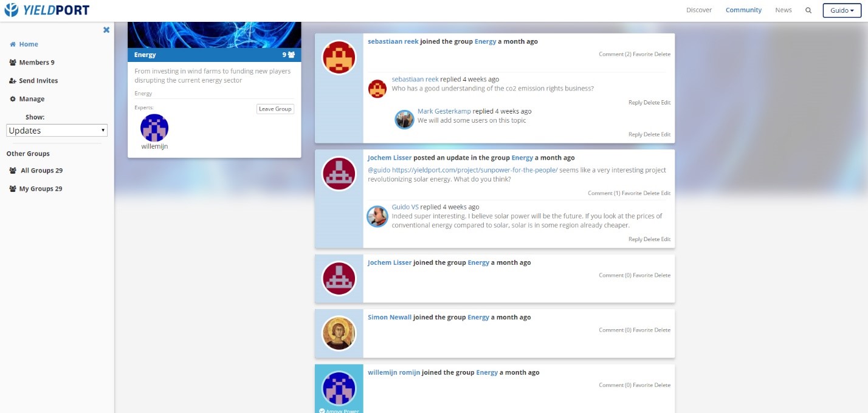The image size is (868, 413).
Task: Open the Guido user menu dropdown
Action: [842, 10]
